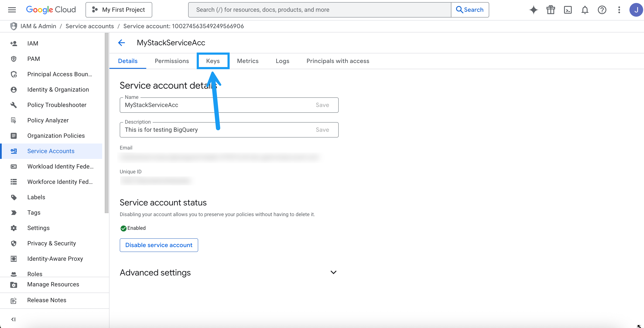Click the Service accounts breadcrumb link
Image resolution: width=644 pixels, height=328 pixels.
(x=90, y=26)
